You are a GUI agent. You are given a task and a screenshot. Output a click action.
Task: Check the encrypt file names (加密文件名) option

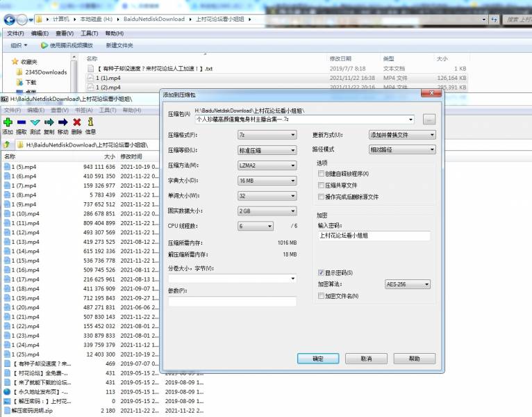point(321,296)
